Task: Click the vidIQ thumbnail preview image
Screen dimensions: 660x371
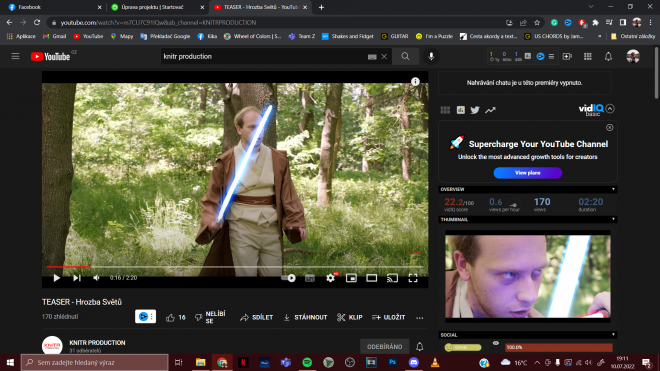Action: pyautogui.click(x=528, y=276)
